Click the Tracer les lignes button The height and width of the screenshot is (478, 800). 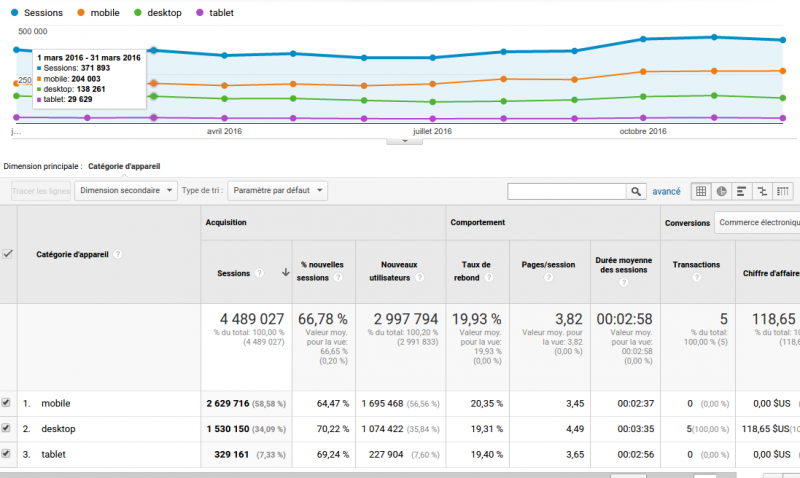(x=40, y=190)
